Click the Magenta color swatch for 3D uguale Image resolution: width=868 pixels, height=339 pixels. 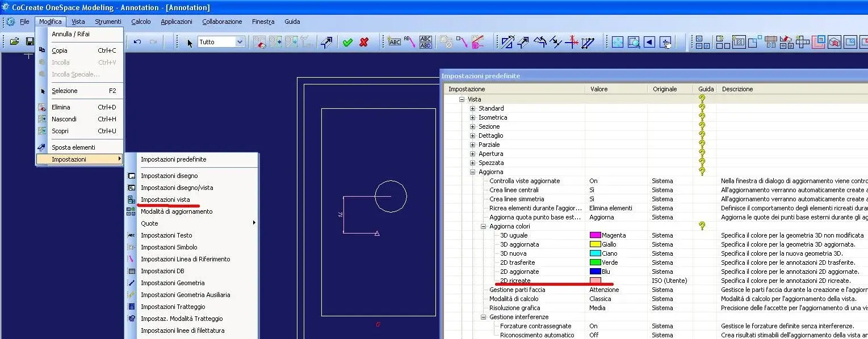(596, 235)
